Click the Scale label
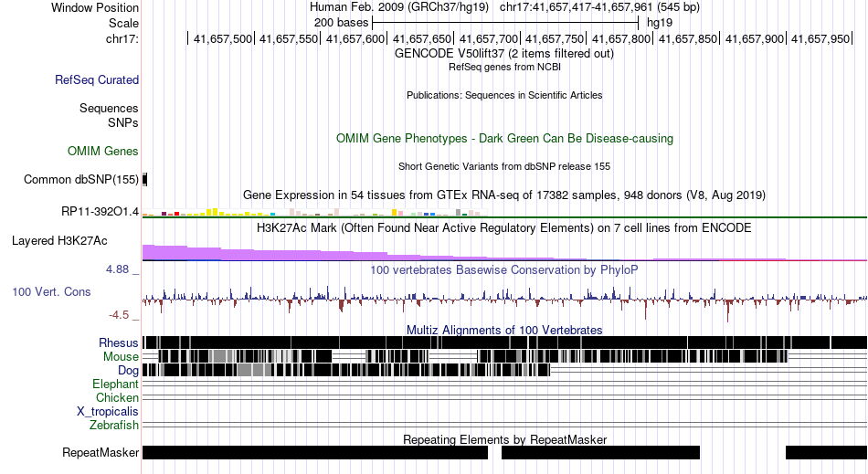This screenshot has width=868, height=474. [x=123, y=23]
